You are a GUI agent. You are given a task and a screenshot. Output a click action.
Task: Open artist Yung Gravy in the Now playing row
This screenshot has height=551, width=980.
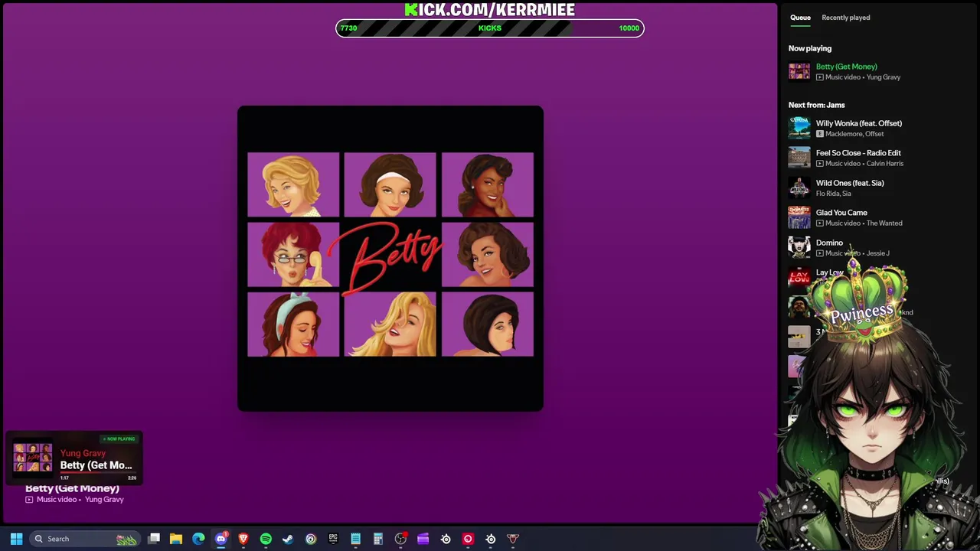click(x=883, y=77)
